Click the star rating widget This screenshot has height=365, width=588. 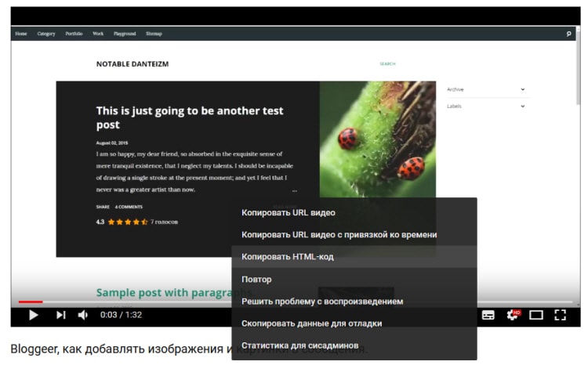(x=128, y=222)
